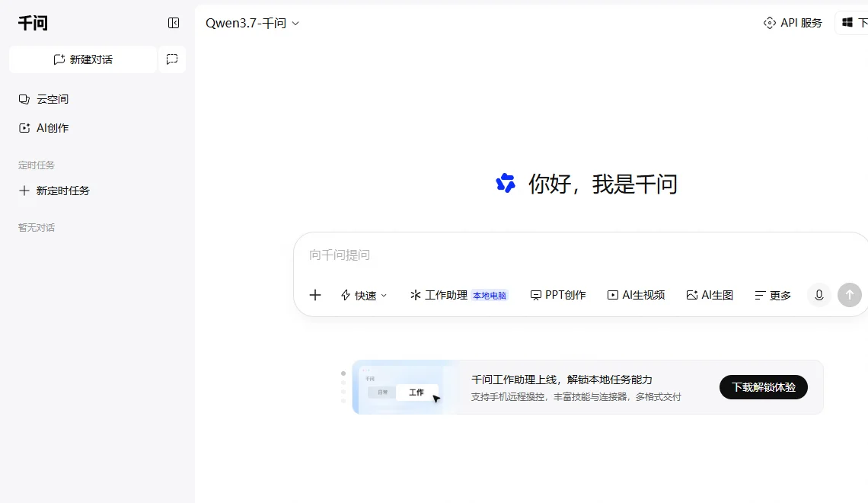
Task: Select PPT创作 tool
Action: tap(558, 295)
